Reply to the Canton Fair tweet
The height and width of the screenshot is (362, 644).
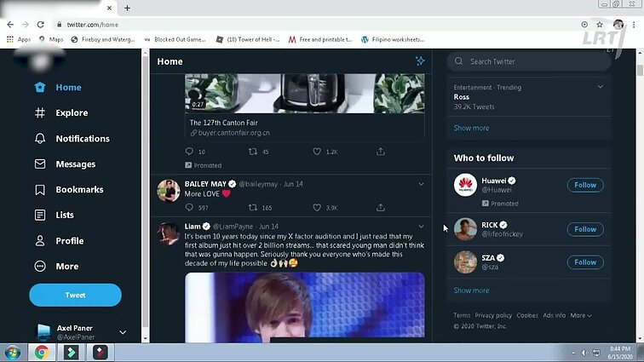point(189,152)
